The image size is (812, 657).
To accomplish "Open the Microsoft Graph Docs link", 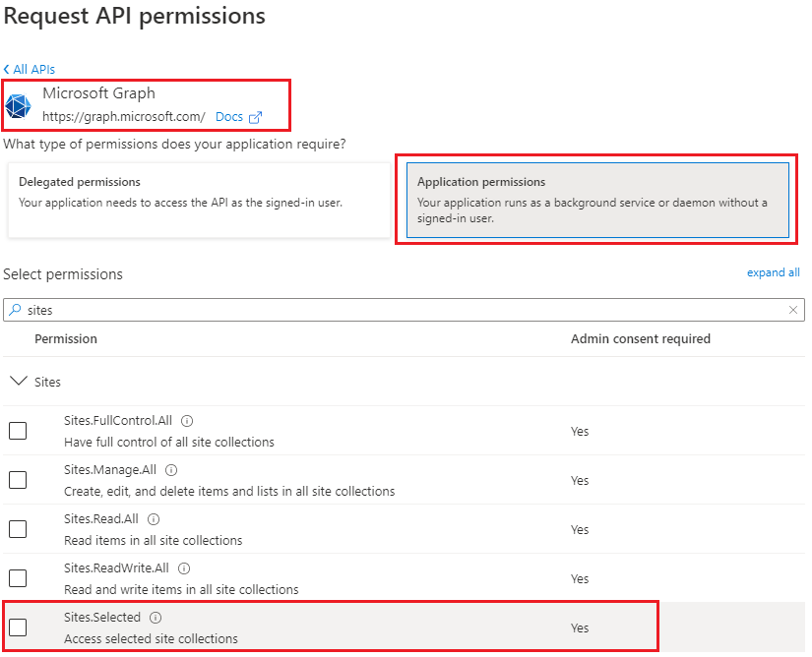I will click(x=229, y=117).
